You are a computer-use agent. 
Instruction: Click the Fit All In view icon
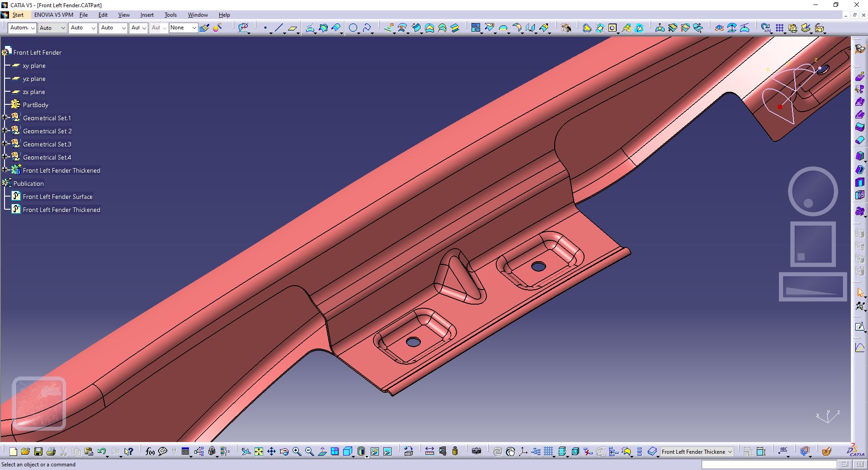[259, 451]
